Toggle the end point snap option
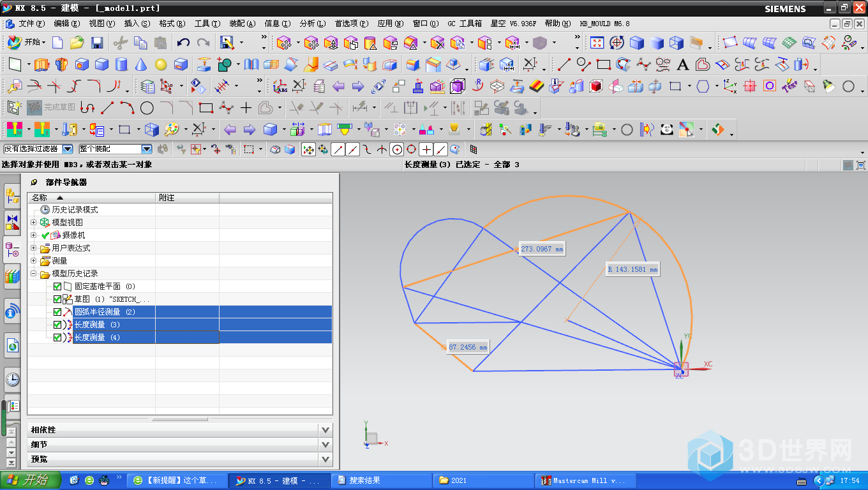The image size is (868, 490). (x=338, y=149)
